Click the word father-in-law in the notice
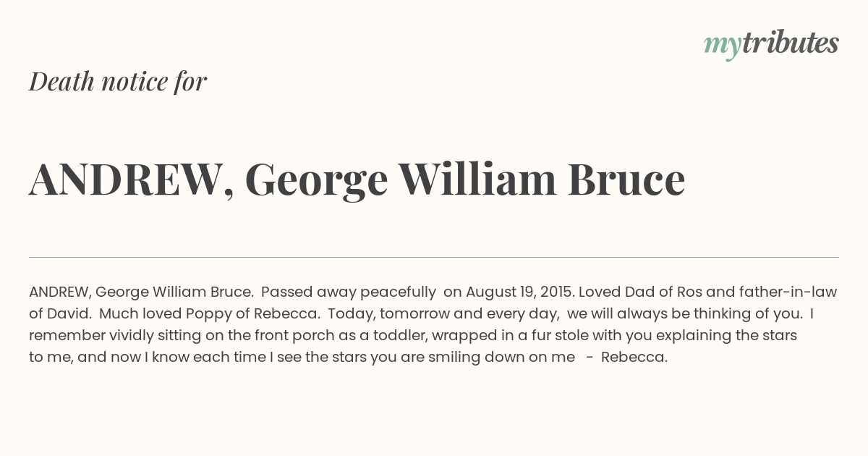 (x=788, y=292)
